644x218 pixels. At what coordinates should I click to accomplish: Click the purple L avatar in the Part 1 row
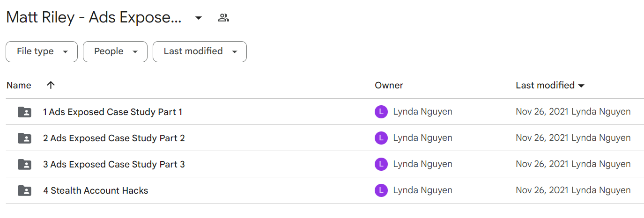(381, 112)
